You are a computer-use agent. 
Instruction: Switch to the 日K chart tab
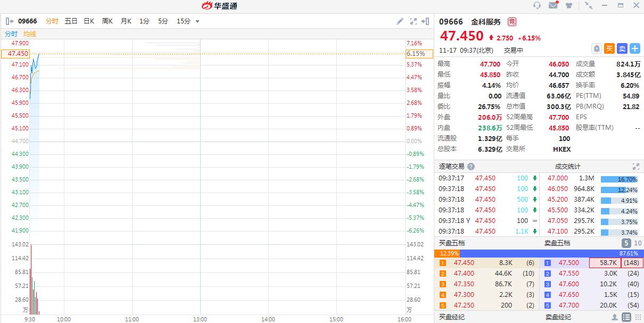pos(89,21)
